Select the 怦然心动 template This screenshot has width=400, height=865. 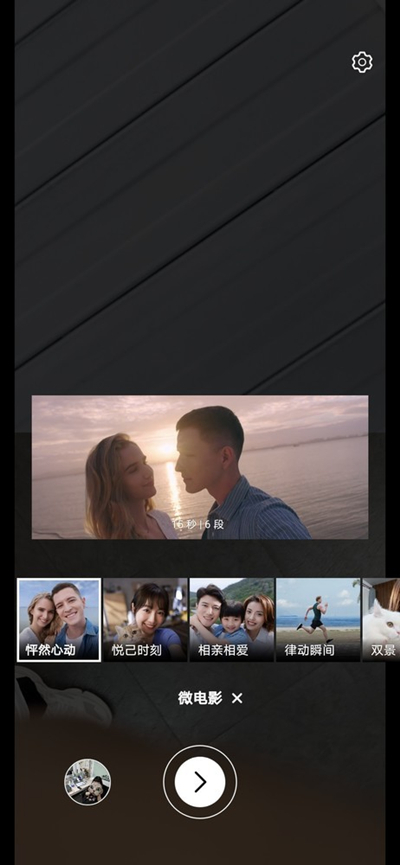pos(59,620)
